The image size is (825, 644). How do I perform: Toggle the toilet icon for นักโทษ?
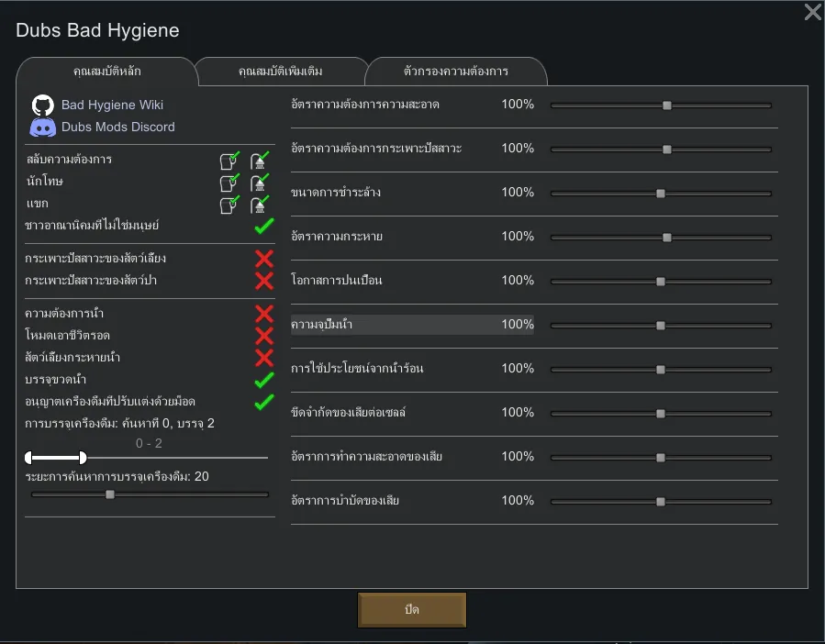229,183
